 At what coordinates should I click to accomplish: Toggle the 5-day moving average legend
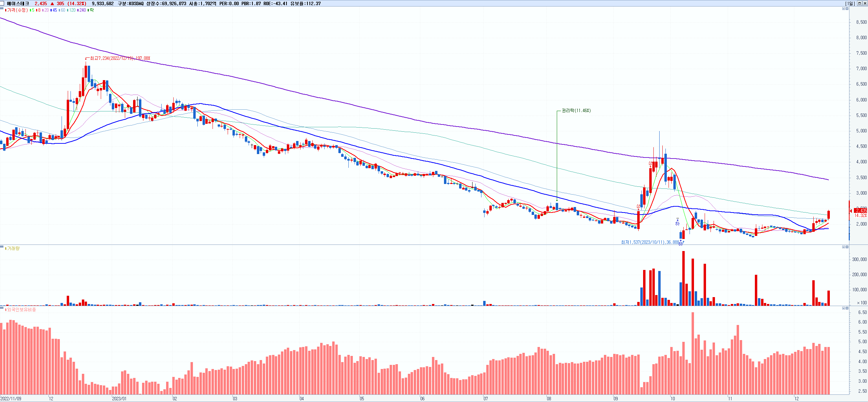[32, 10]
